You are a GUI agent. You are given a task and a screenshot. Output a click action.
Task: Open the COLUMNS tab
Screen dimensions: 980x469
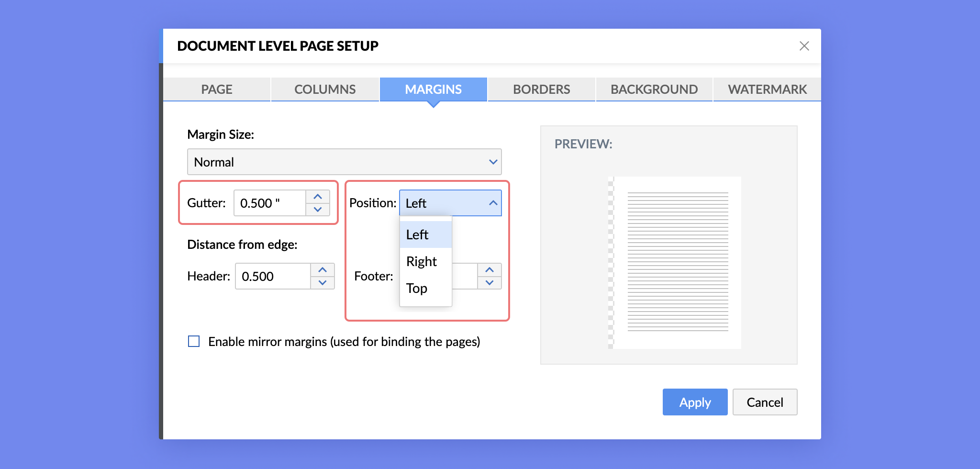[x=325, y=89]
